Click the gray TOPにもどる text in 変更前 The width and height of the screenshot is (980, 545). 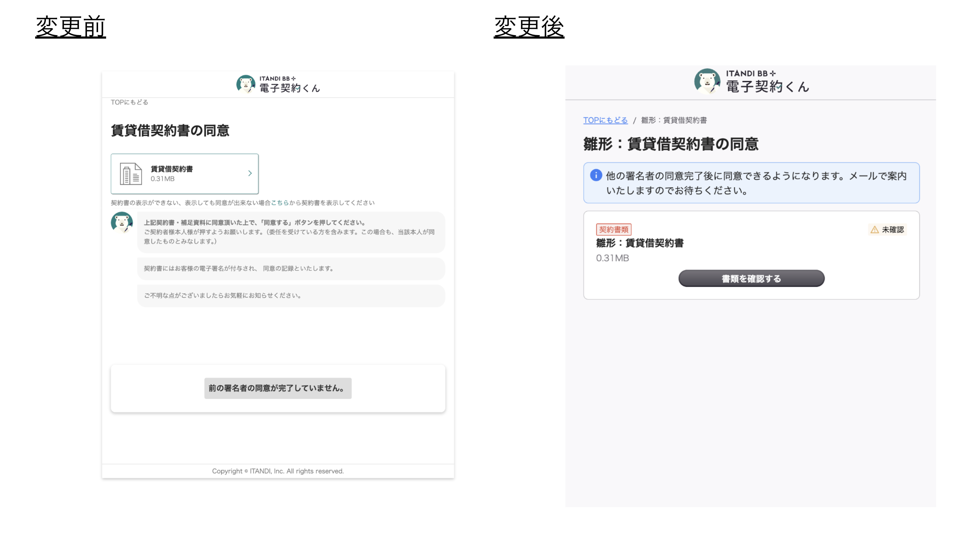(129, 102)
